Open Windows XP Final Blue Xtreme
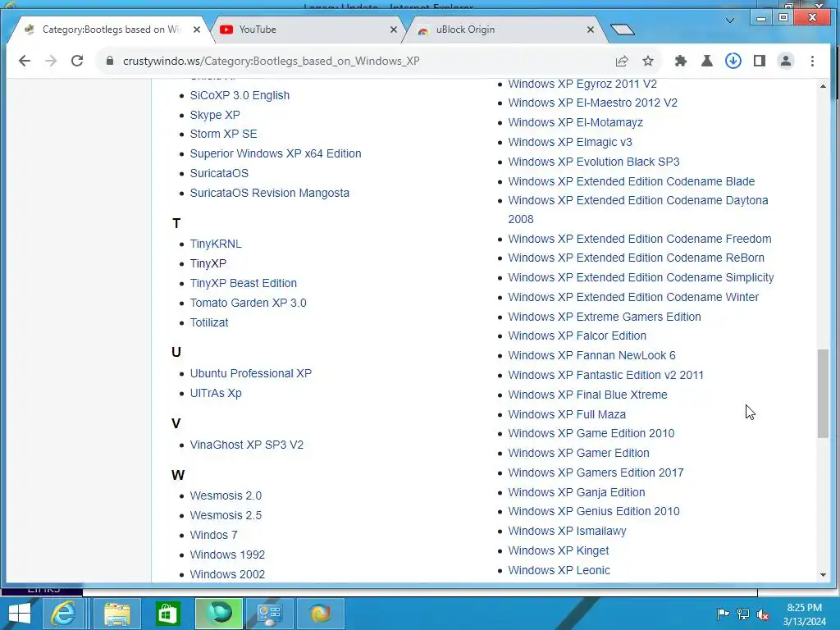 click(x=587, y=395)
